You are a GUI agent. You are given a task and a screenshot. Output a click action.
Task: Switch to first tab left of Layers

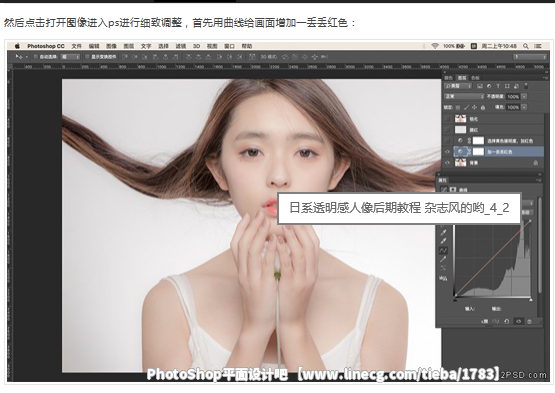(x=448, y=78)
